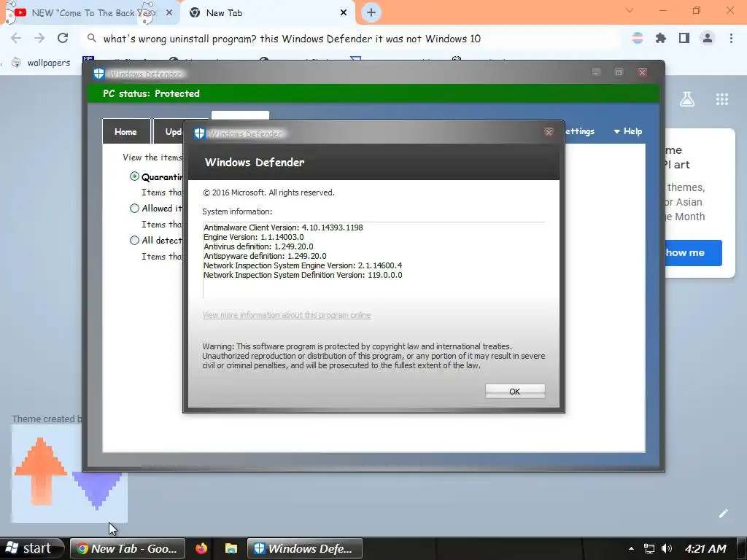Close the Windows Defender about dialog
747x560 pixels.
point(549,132)
